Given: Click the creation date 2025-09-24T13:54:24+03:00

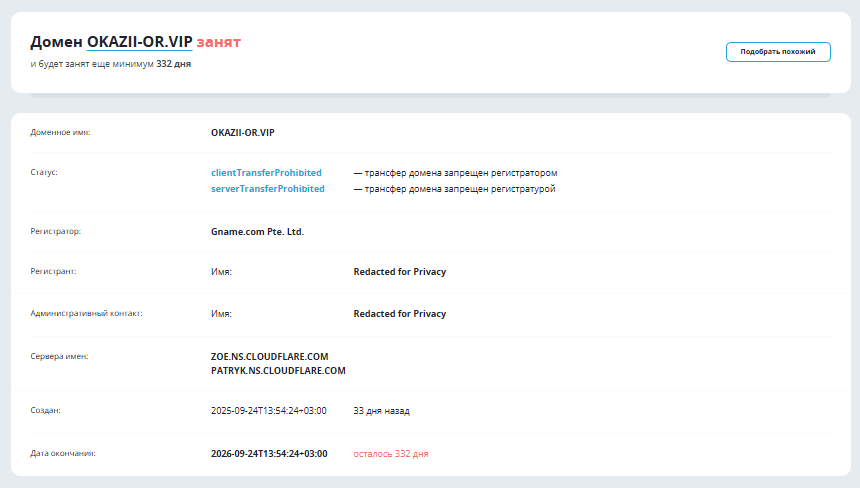Looking at the screenshot, I should (x=269, y=410).
